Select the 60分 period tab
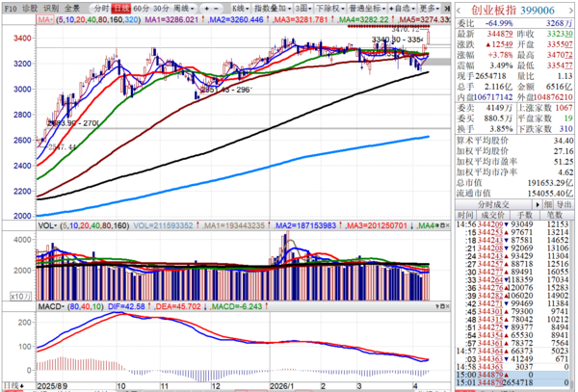This screenshot has height=392, width=578. [x=141, y=7]
